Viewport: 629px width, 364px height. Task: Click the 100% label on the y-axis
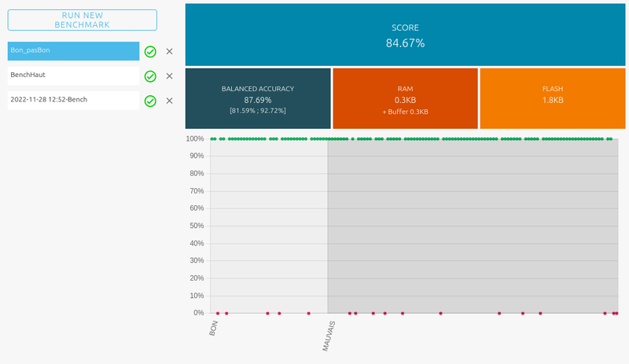195,139
